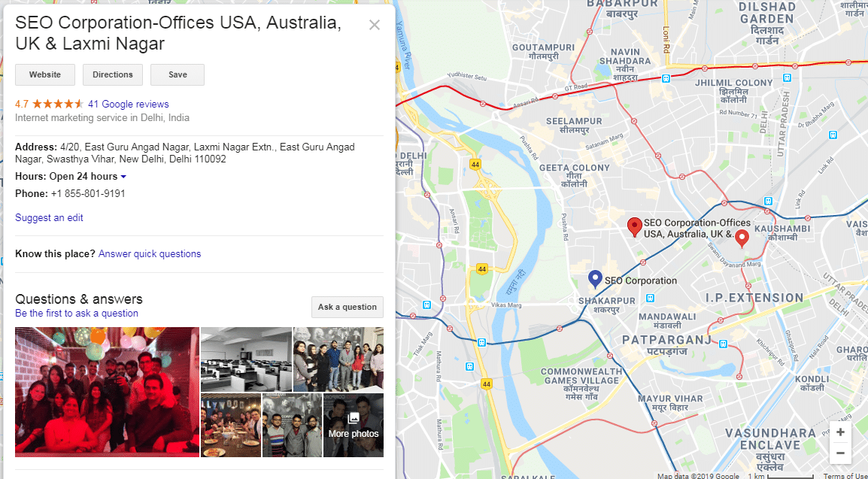Click the Internet marketing service category text
Viewport: 868px width, 479px height.
102,118
